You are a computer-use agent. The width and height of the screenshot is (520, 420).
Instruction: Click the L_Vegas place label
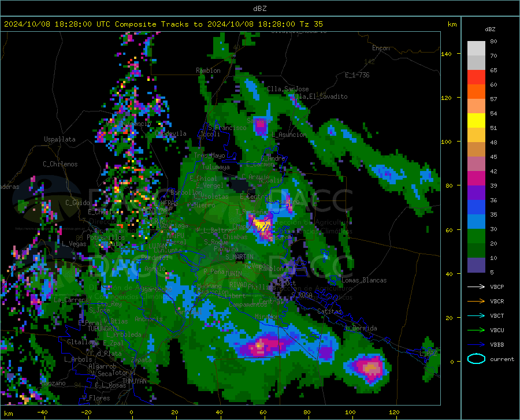point(74,244)
